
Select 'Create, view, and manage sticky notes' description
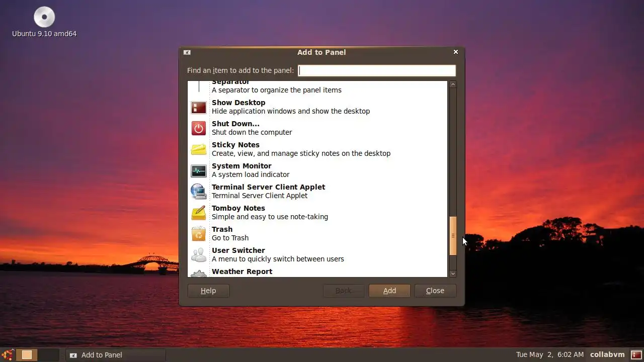pos(301,153)
